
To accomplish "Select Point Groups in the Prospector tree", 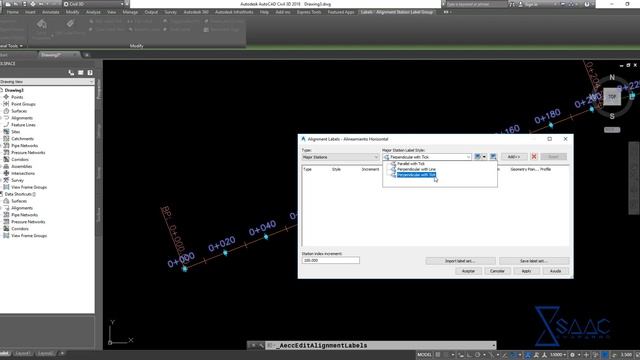I will [23, 104].
